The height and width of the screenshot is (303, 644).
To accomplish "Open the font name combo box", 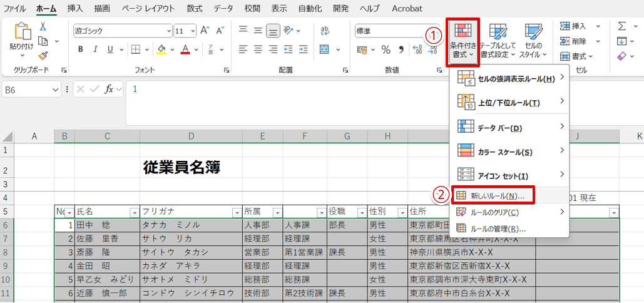I will (x=123, y=31).
